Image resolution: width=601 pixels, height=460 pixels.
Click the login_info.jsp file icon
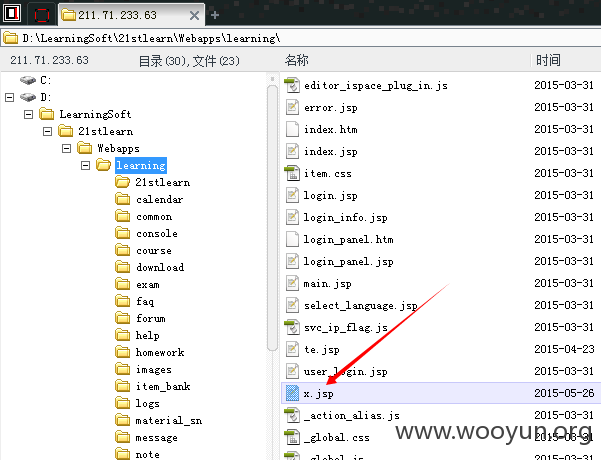[292, 217]
